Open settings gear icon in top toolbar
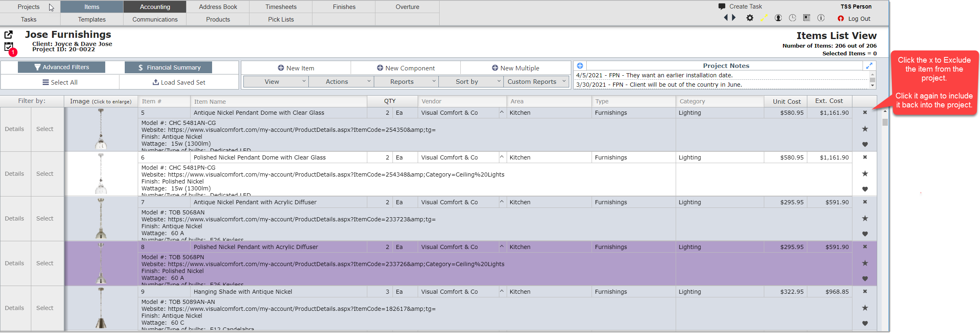 click(x=750, y=18)
